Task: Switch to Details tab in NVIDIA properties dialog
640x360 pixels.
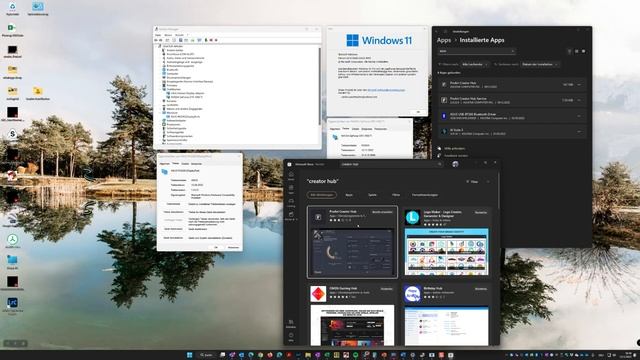Action: click(x=356, y=129)
